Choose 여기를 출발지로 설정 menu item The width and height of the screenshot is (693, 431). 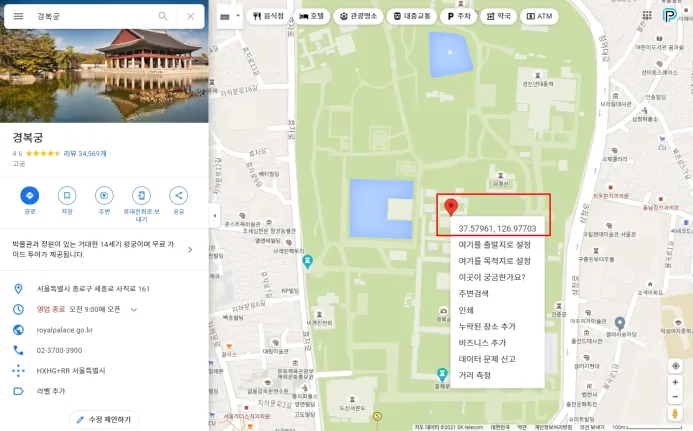[497, 244]
